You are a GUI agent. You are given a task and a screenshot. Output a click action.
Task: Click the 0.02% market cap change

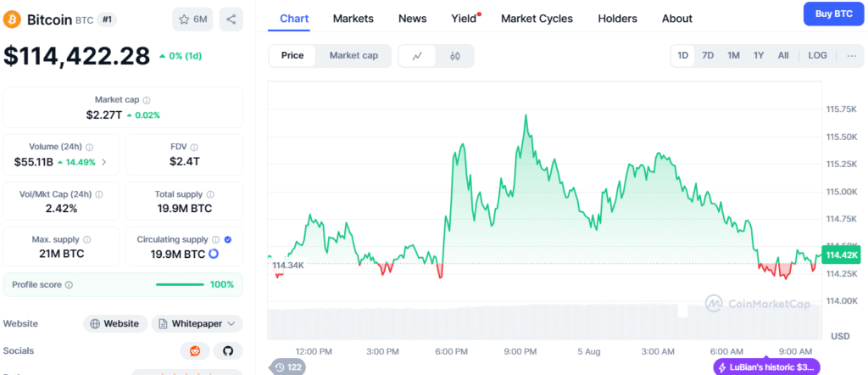[x=146, y=115]
